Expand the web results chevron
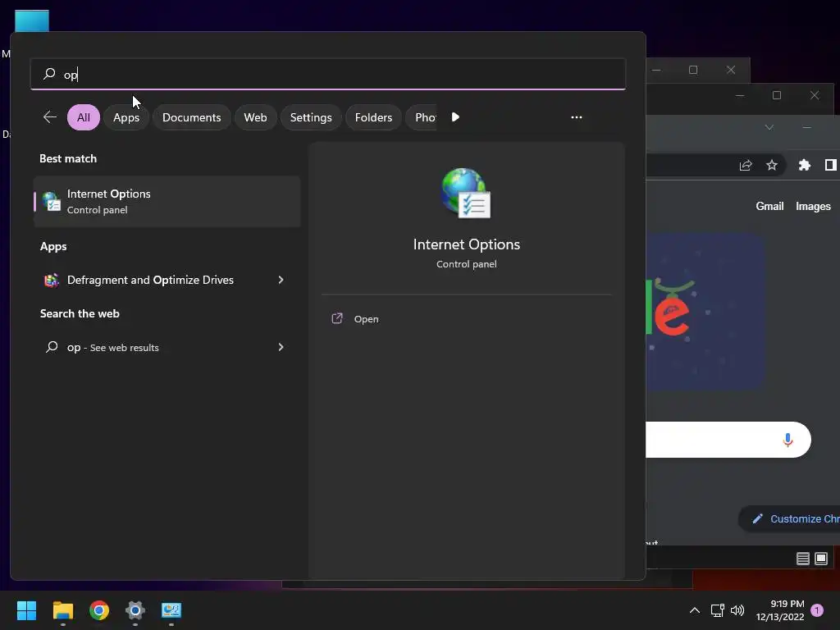Viewport: 840px width, 630px height. click(281, 347)
